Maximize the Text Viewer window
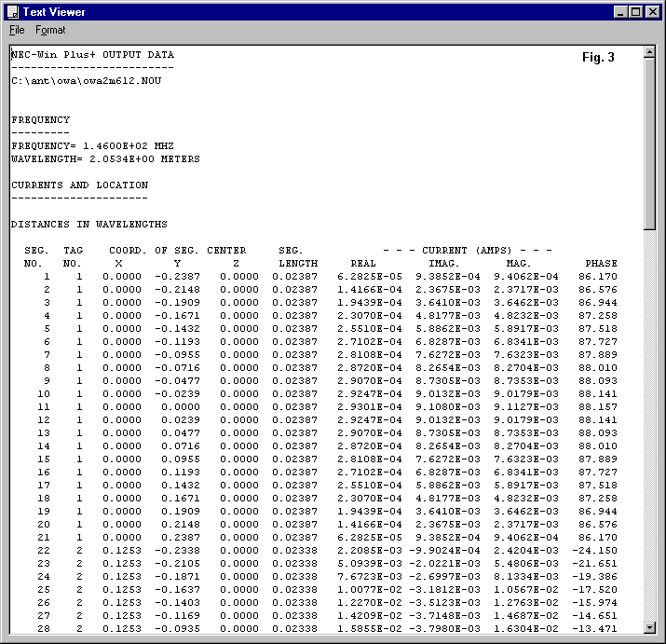Screen dimensions: 666x644 click(x=634, y=11)
